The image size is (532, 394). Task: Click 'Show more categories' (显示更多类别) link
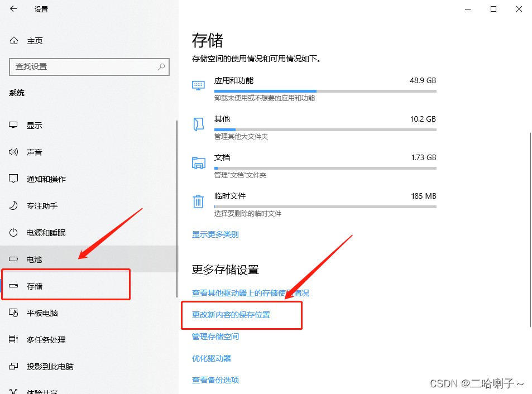click(215, 234)
